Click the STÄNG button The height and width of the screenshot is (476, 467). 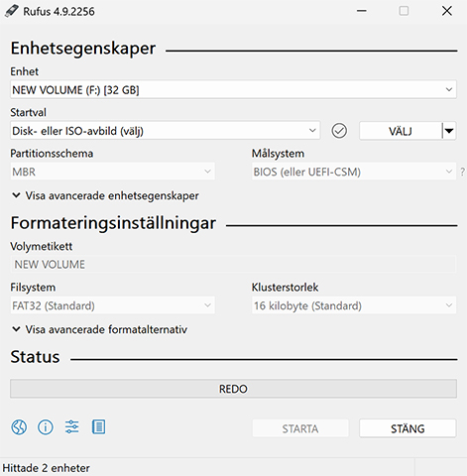pos(408,428)
